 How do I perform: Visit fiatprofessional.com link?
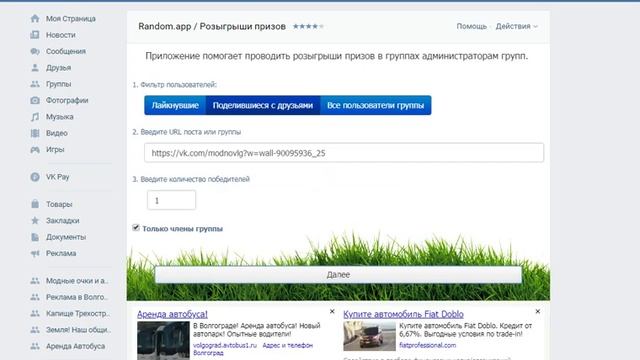click(x=427, y=345)
